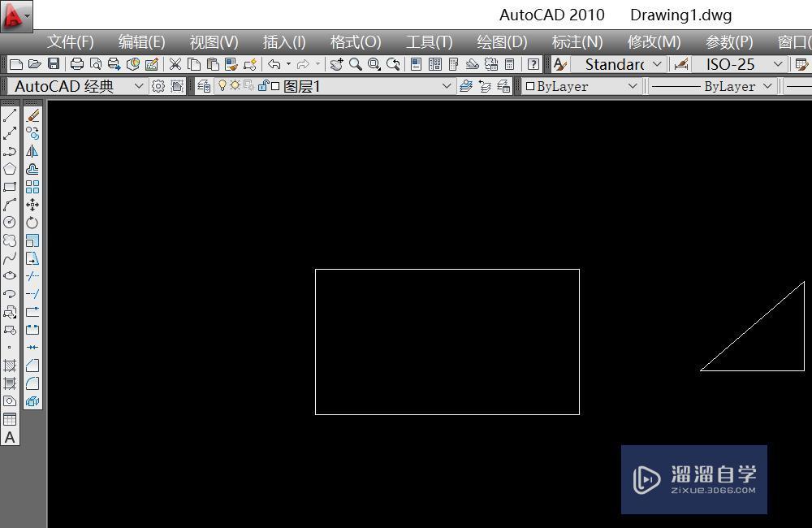The width and height of the screenshot is (812, 528).
Task: Toggle layer lock padlock icon
Action: [263, 85]
